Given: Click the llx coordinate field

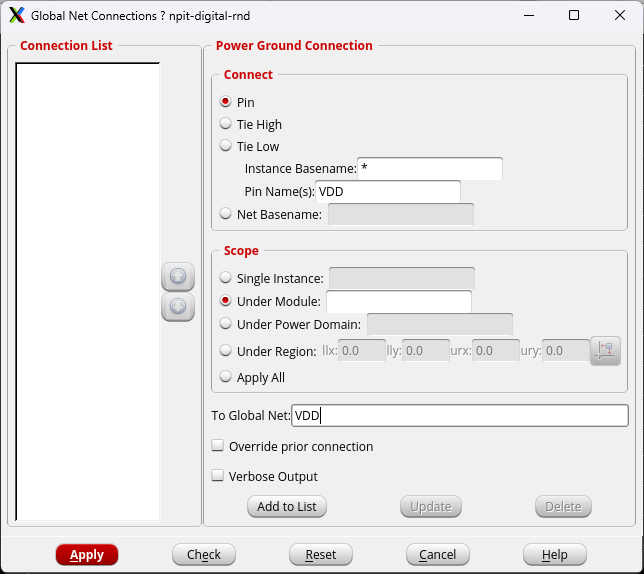Looking at the screenshot, I should click(x=362, y=351).
